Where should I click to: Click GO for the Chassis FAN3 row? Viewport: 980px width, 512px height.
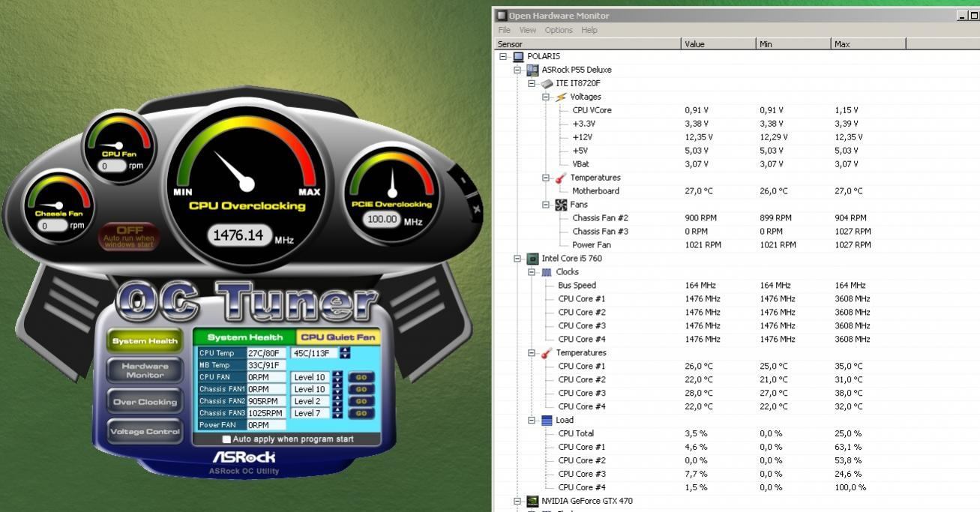tap(361, 413)
